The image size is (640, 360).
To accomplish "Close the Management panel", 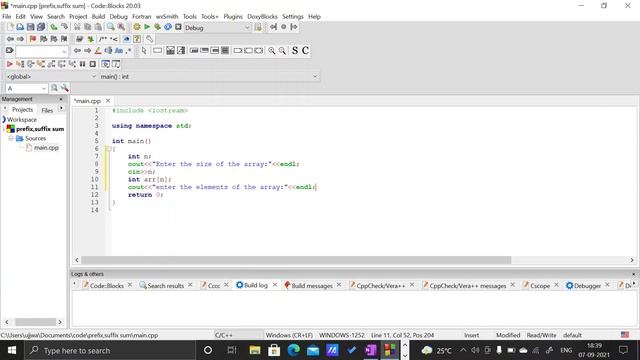I will click(x=61, y=99).
